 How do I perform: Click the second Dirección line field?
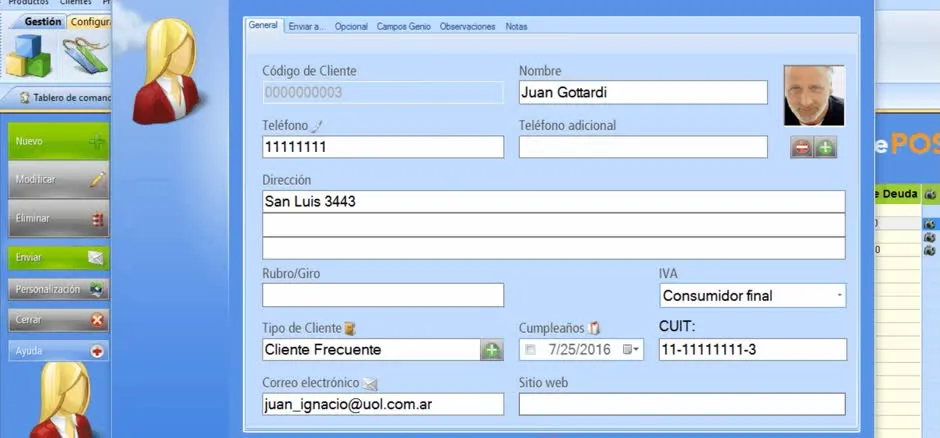[554, 225]
